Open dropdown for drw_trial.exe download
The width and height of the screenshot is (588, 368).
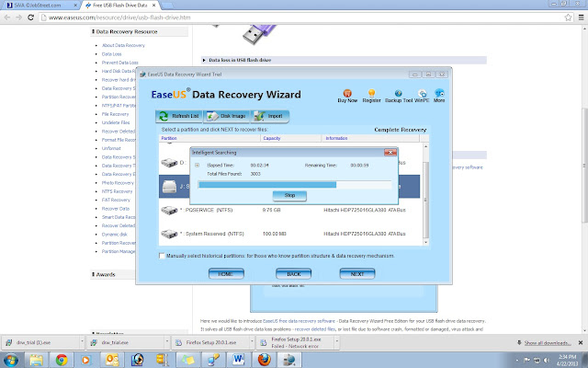pyautogui.click(x=167, y=342)
